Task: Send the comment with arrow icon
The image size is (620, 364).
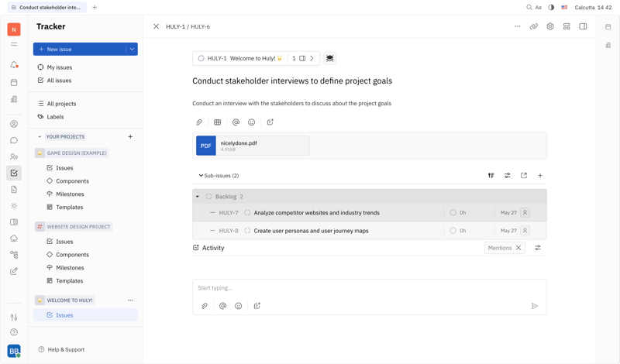Action: [535, 306]
